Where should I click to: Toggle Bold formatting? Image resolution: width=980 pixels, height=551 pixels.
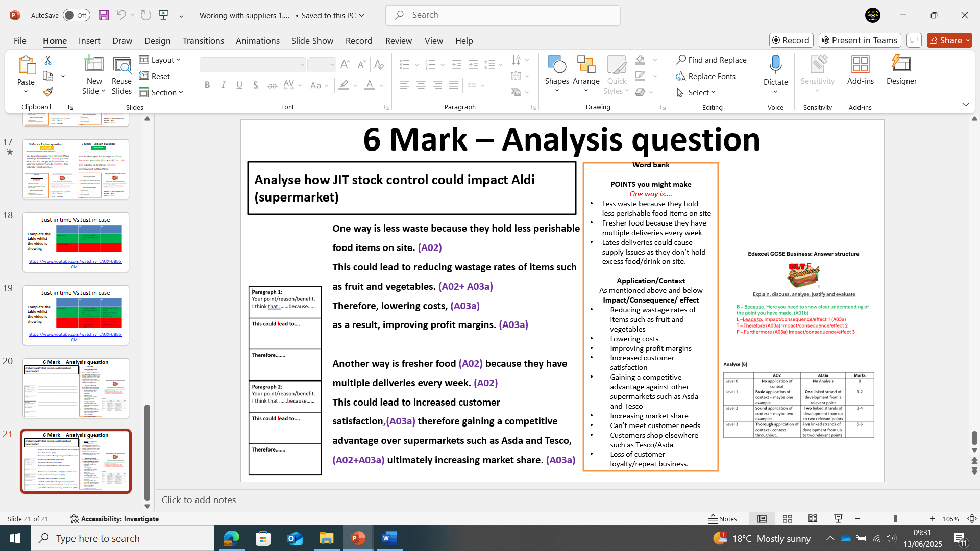[x=207, y=85]
